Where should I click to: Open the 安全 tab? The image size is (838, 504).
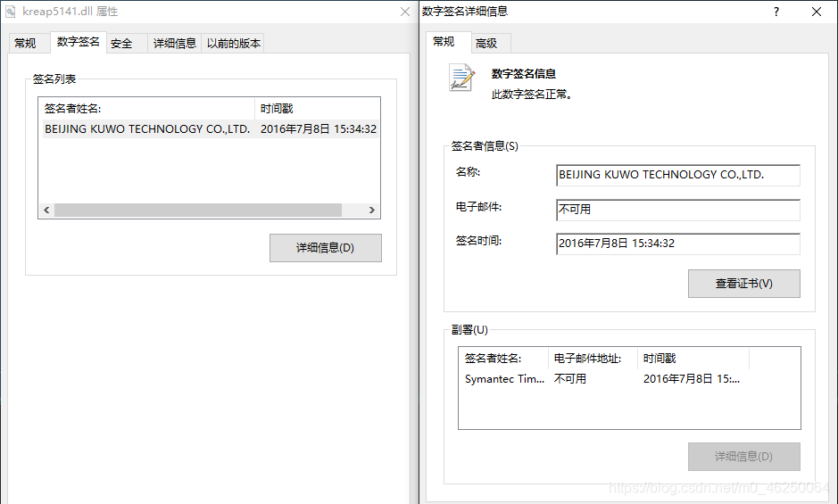(x=128, y=44)
